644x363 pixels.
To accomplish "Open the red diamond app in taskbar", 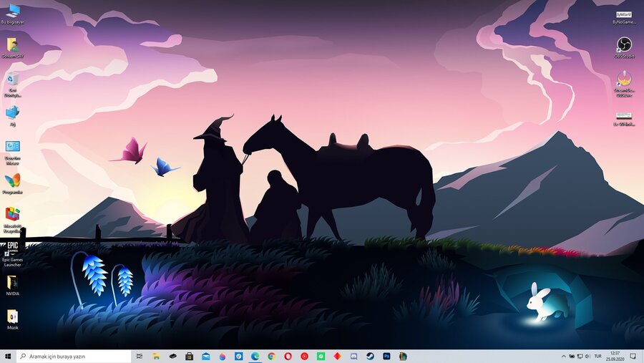I will (x=337, y=356).
